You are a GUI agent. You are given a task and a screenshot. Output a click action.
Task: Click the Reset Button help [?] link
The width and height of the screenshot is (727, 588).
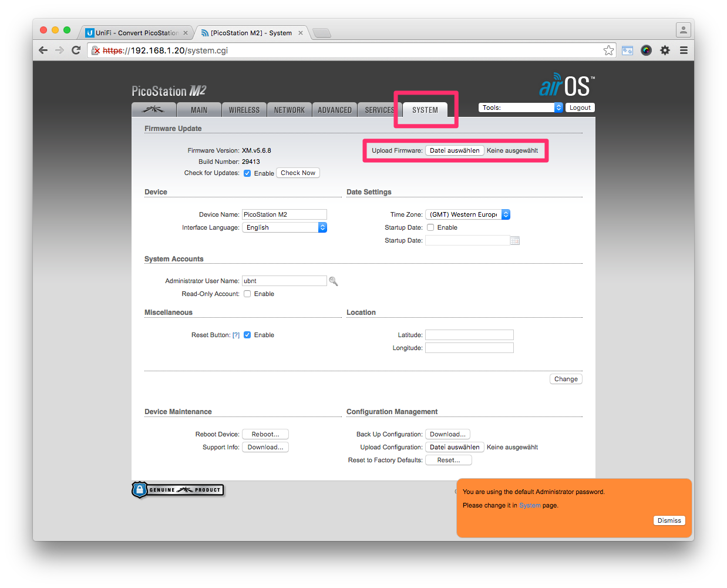236,335
